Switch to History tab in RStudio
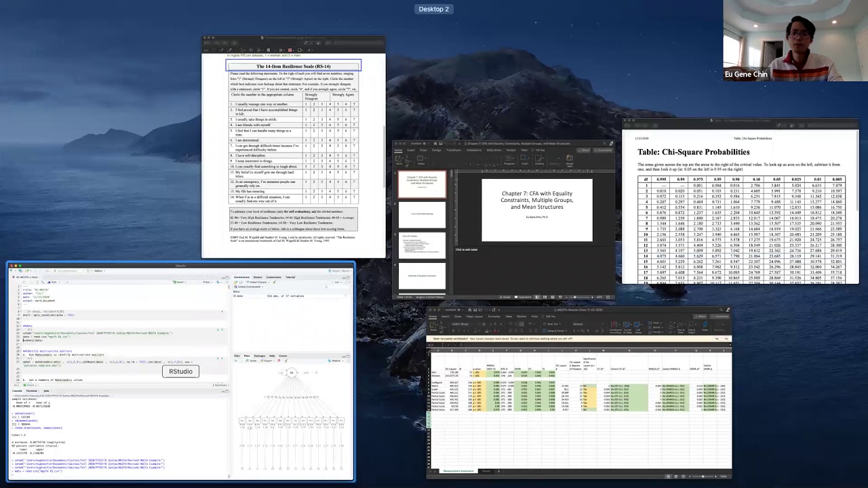 point(258,277)
